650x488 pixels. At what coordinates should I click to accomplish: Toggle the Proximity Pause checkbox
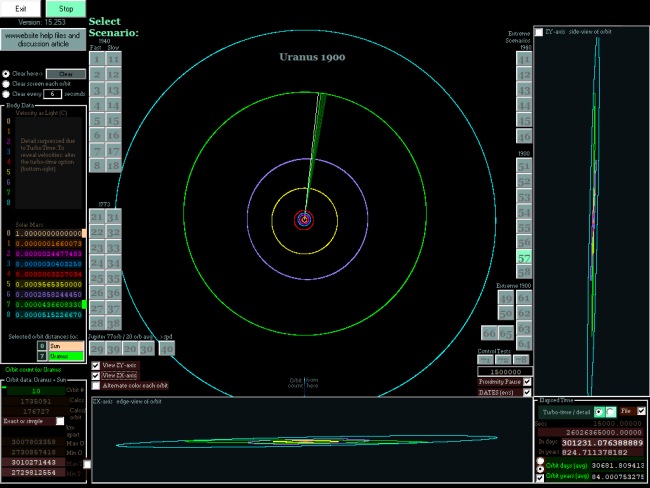point(527,381)
